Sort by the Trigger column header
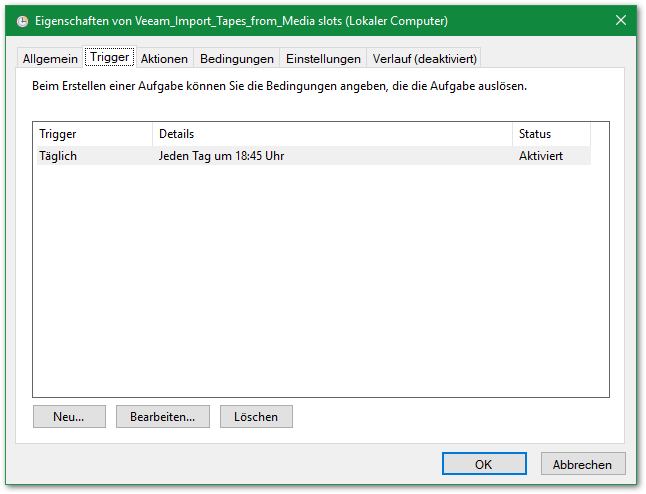This screenshot has width=646, height=494. tap(93, 134)
